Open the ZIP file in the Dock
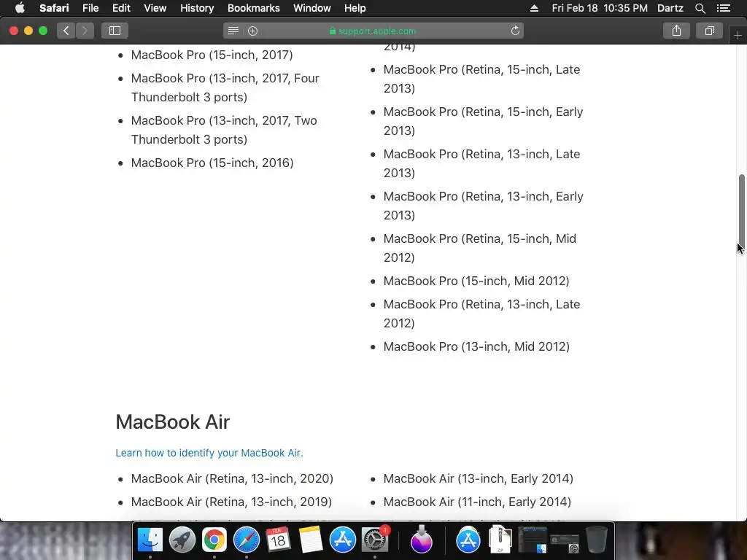This screenshot has width=747, height=560. 500,539
